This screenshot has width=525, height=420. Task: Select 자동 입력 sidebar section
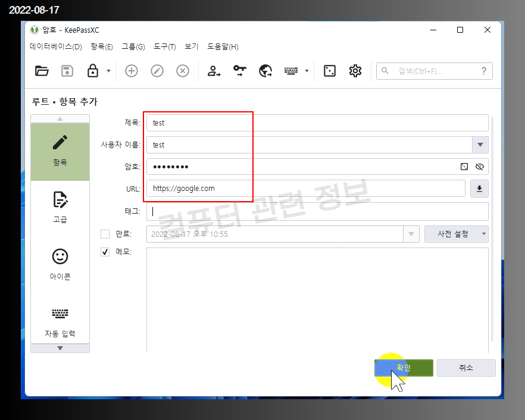[x=60, y=322]
